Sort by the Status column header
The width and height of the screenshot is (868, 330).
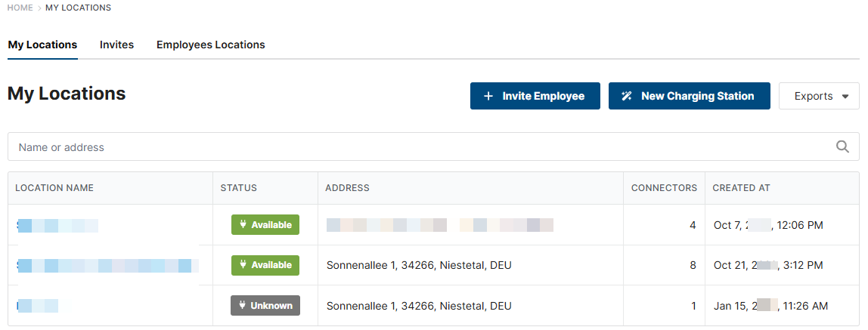click(x=238, y=188)
